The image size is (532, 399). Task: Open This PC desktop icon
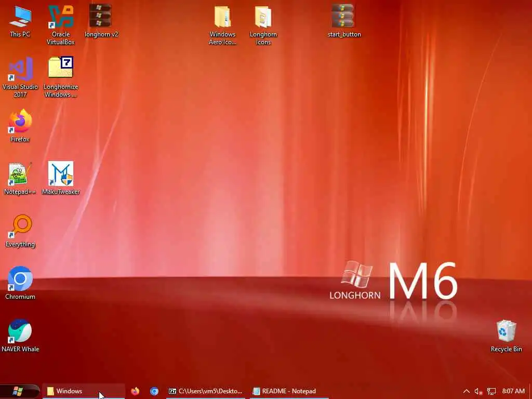click(20, 21)
